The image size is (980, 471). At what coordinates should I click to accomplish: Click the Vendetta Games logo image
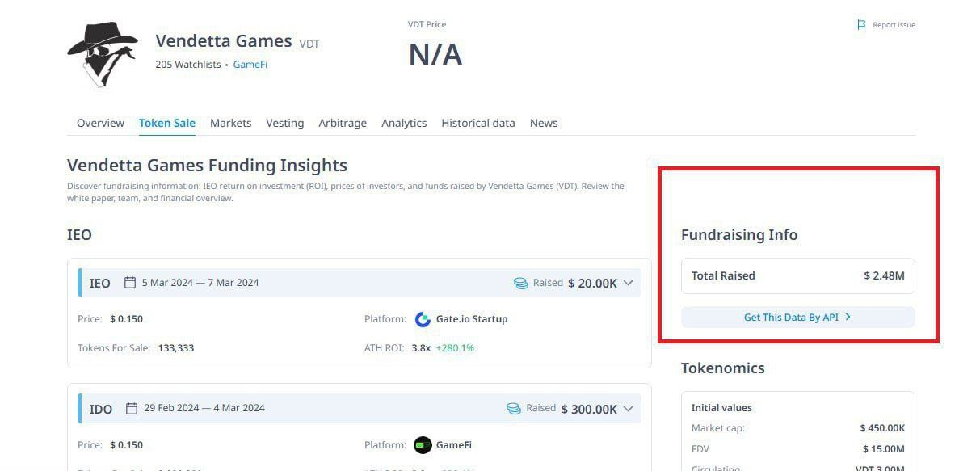click(103, 53)
